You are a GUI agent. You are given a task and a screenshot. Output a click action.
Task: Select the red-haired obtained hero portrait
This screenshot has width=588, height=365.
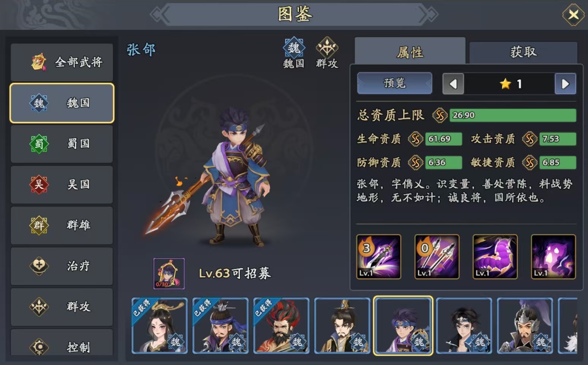281,325
